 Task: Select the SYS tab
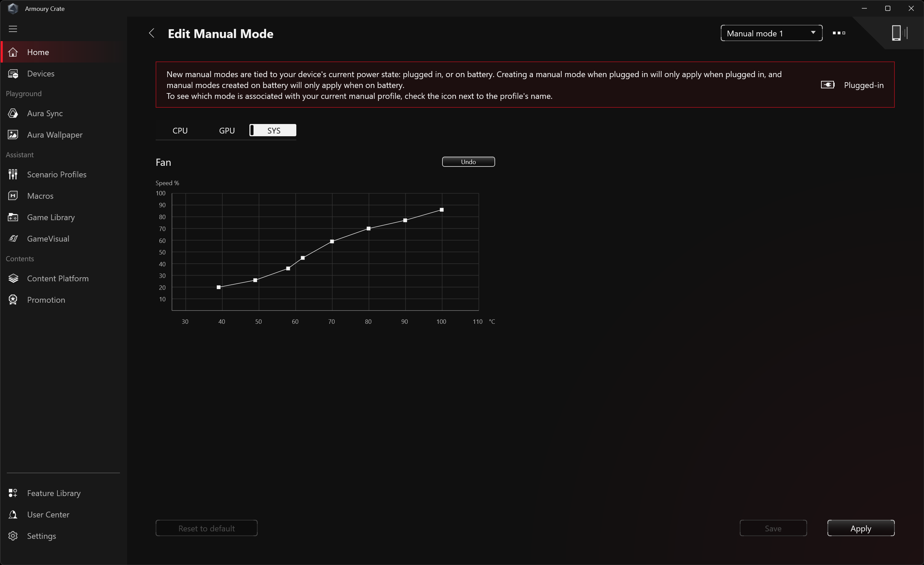pyautogui.click(x=273, y=130)
